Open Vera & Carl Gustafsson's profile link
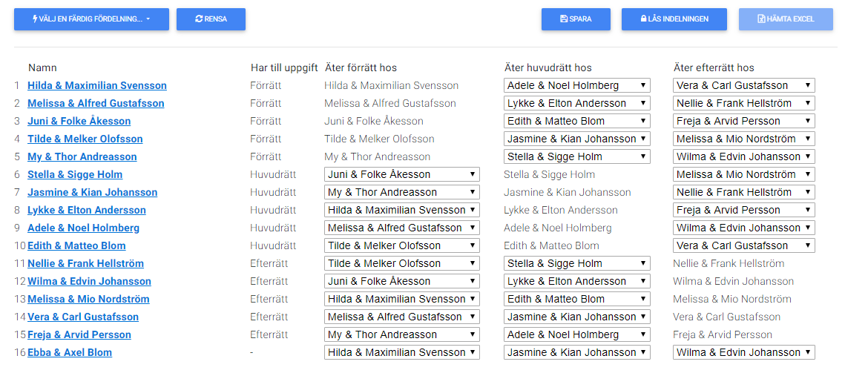Image resolution: width=868 pixels, height=373 pixels. coord(83,317)
